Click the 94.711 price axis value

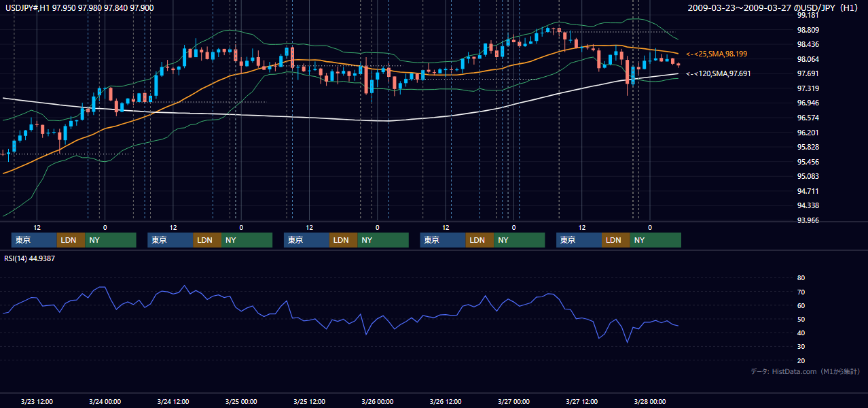click(x=810, y=191)
